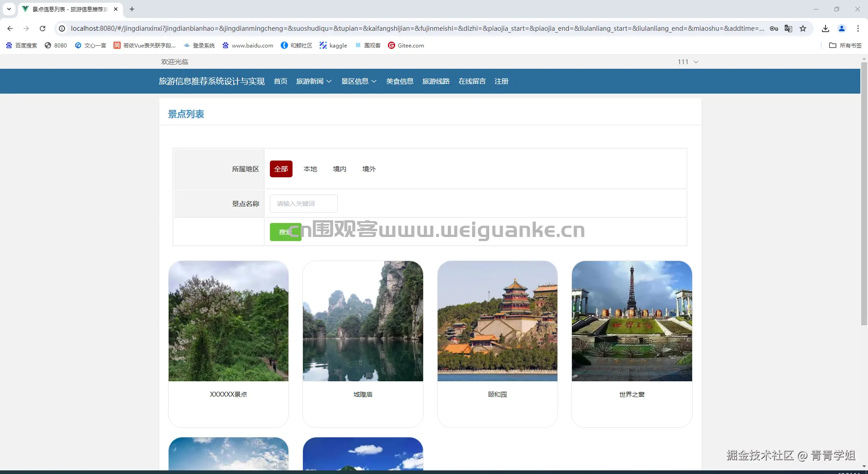Click the browser profile avatar icon
868x474 pixels.
click(x=842, y=28)
